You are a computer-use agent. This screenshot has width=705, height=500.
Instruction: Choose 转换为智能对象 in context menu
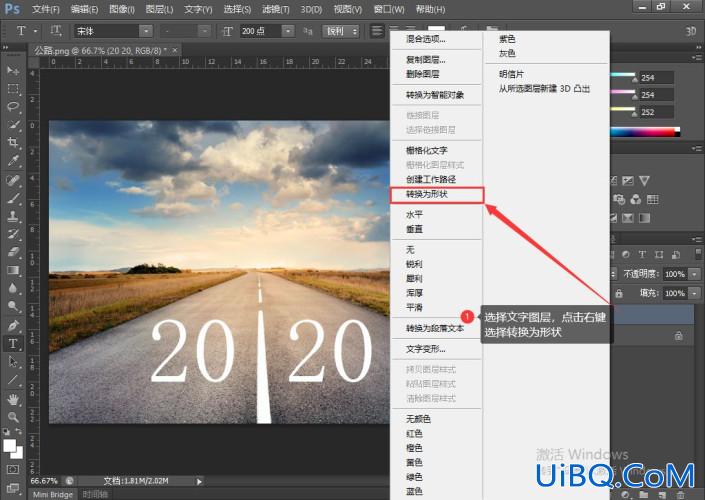437,95
